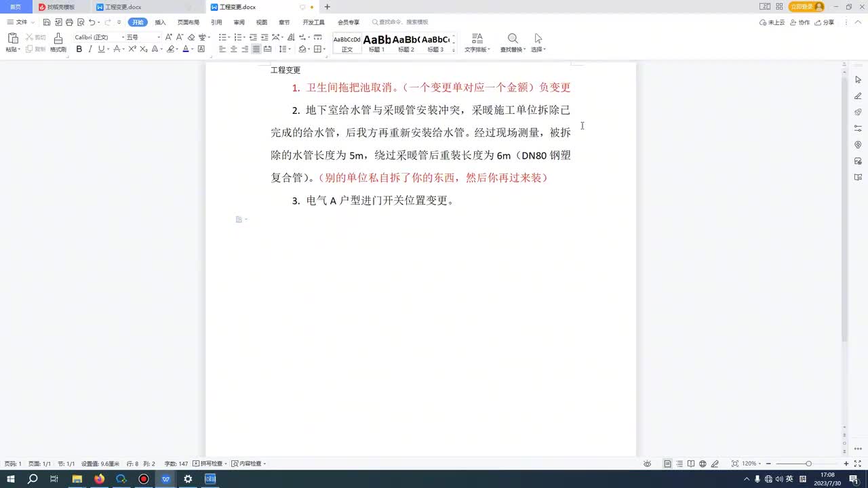The width and height of the screenshot is (868, 488).
Task: Click the zoom slider handle
Action: click(x=808, y=464)
